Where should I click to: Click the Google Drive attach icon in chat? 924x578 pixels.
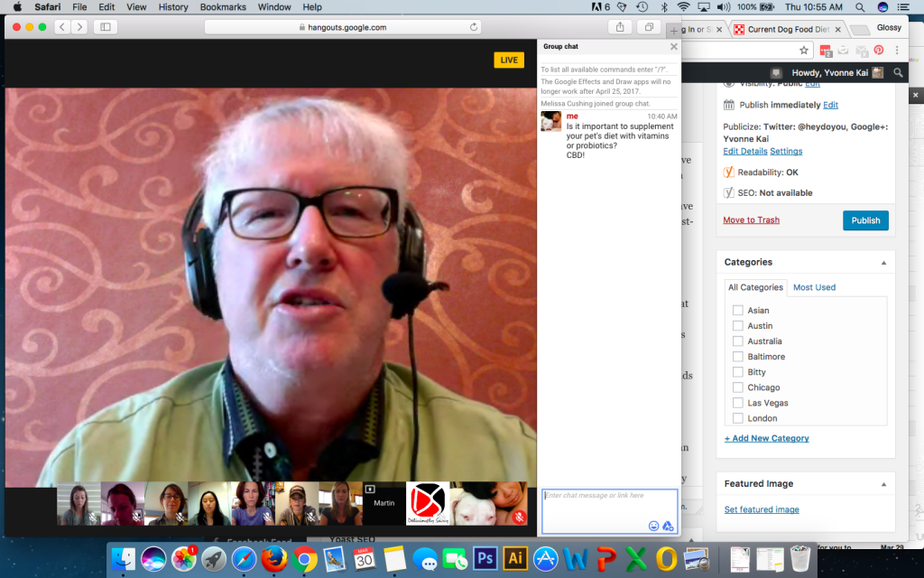[668, 526]
